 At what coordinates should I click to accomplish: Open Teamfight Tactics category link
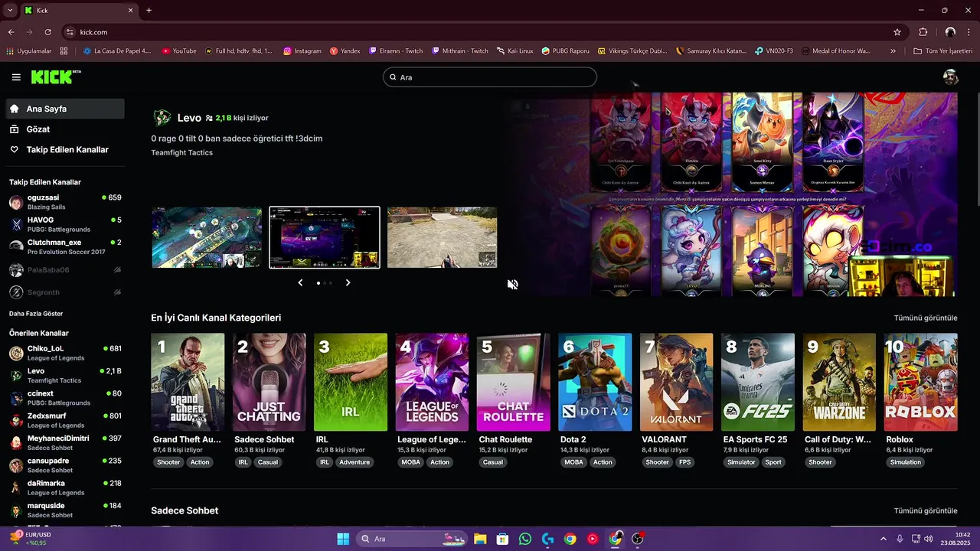[x=182, y=152]
